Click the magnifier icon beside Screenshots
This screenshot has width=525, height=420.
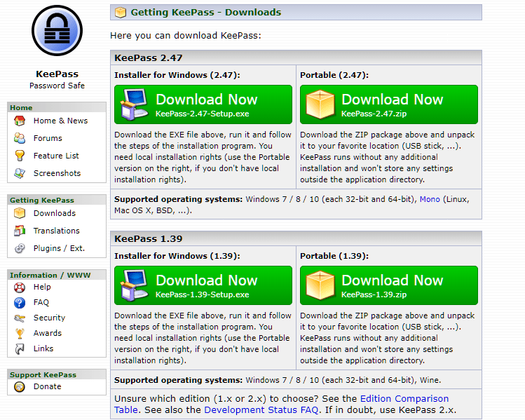(20, 173)
